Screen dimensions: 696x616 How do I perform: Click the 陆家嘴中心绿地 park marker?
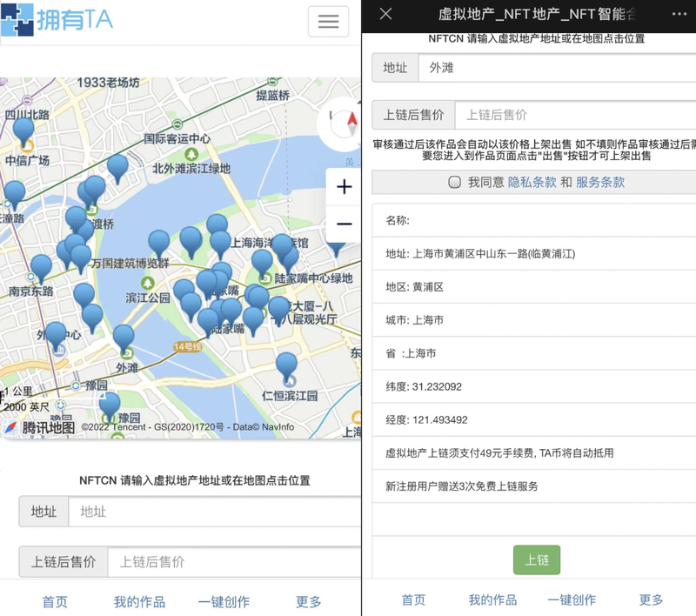pos(265,278)
